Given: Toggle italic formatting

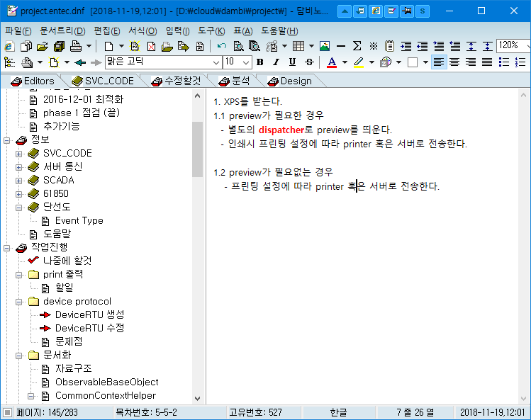Looking at the screenshot, I should click(276, 62).
